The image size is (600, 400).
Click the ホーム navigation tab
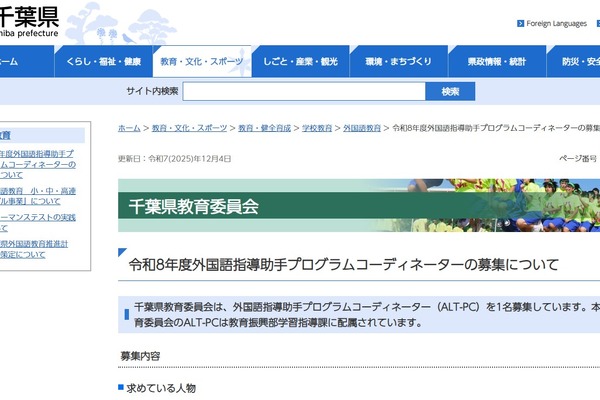coord(27,61)
